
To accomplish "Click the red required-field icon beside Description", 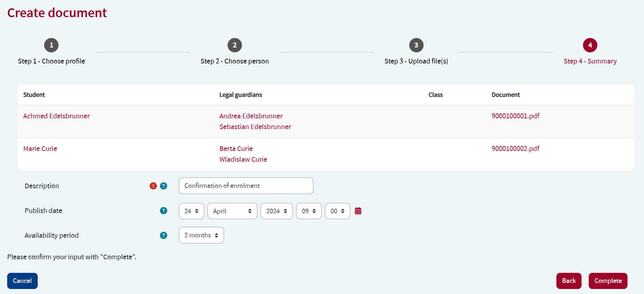I will (x=153, y=186).
